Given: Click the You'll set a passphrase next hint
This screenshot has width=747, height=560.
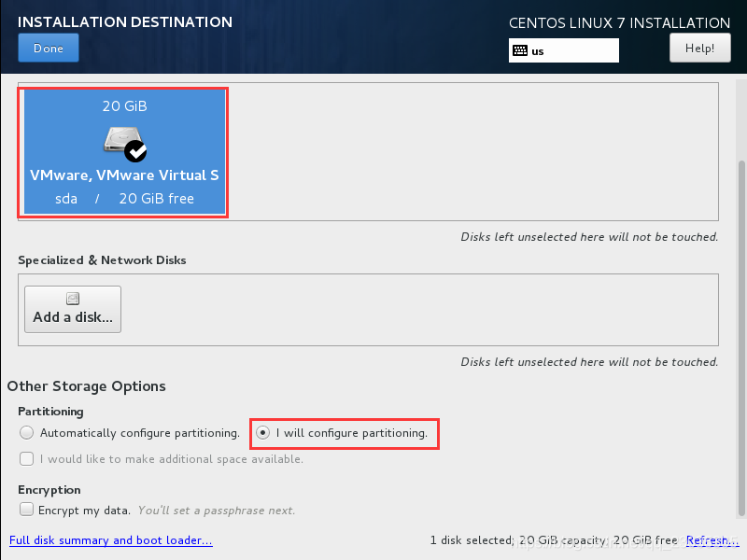Looking at the screenshot, I should point(217,511).
